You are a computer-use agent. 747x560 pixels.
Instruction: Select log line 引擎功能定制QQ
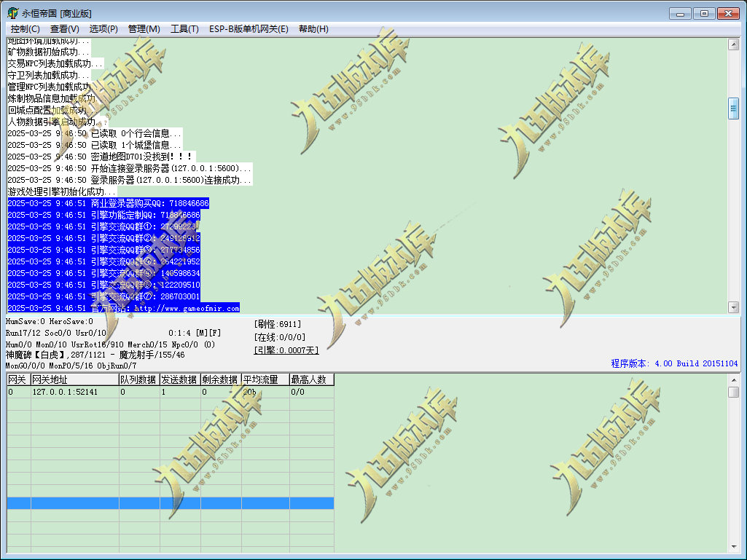pyautogui.click(x=104, y=215)
